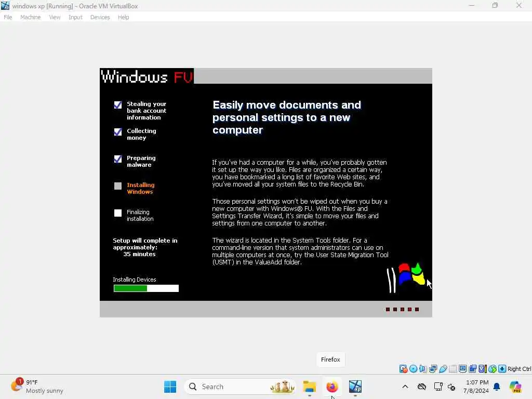This screenshot has width=532, height=399.
Task: Open the Input menu
Action: click(x=75, y=17)
